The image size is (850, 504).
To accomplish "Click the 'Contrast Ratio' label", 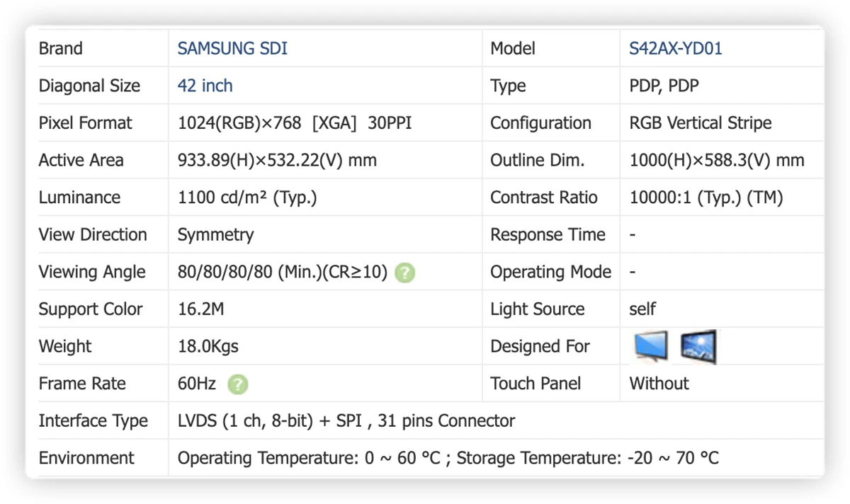I will tap(544, 197).
